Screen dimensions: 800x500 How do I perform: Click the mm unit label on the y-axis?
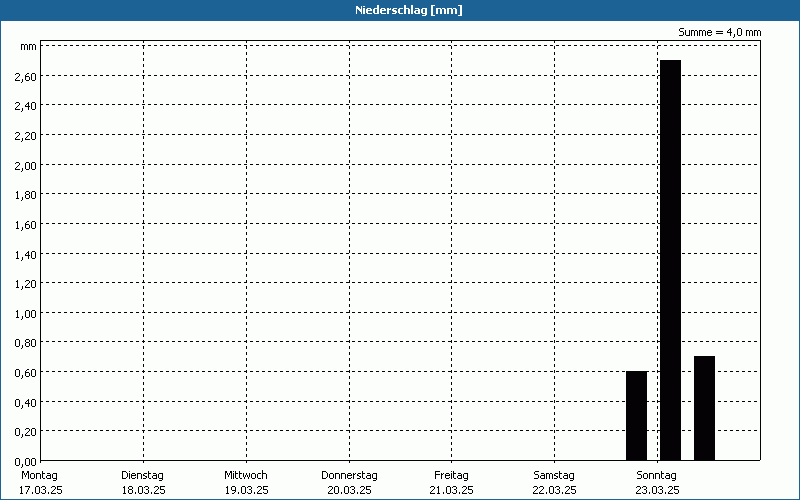point(29,47)
